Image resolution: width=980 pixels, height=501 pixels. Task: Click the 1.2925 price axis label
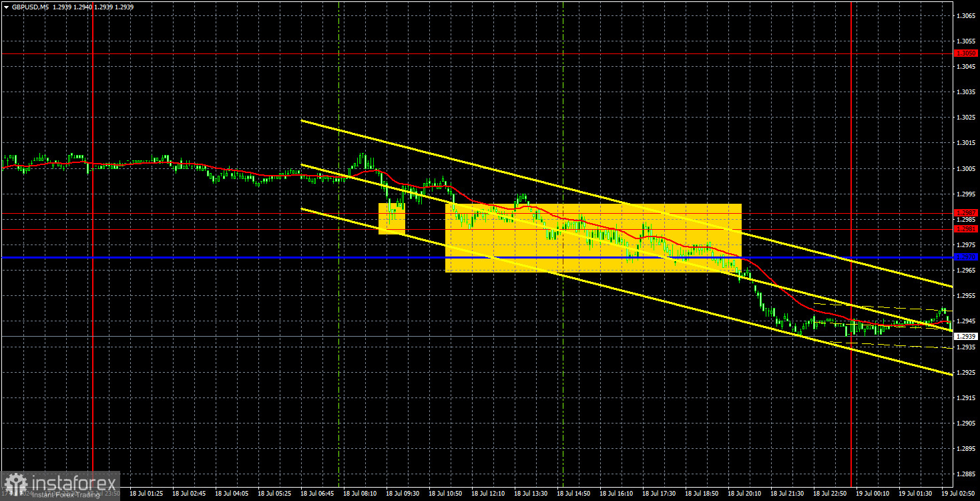pos(966,373)
